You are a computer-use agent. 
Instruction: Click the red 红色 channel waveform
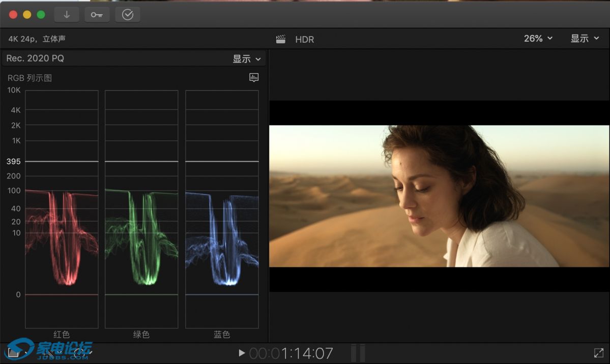(62, 234)
